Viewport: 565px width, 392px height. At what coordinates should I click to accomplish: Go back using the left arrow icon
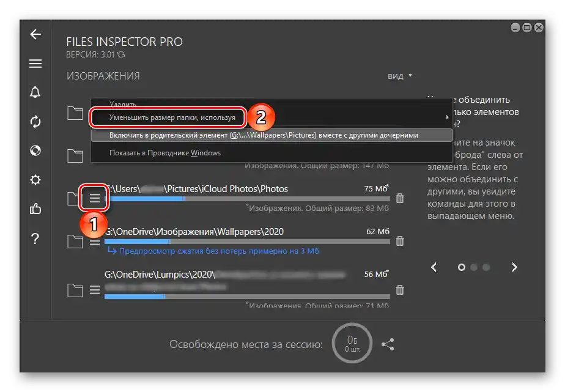[x=35, y=35]
